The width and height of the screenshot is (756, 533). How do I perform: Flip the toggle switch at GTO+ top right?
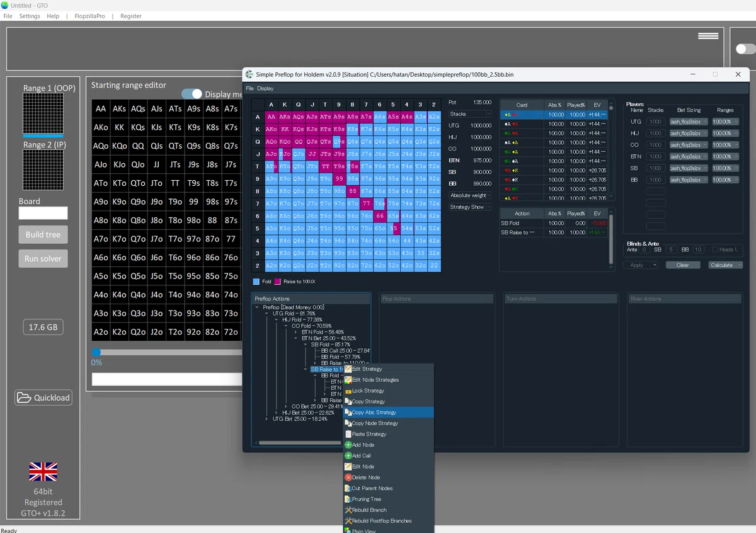point(745,49)
